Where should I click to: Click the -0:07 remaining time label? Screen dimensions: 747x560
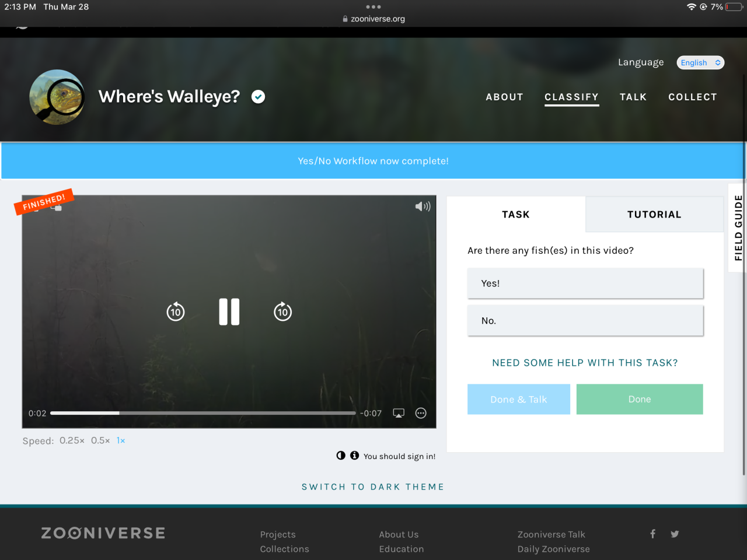tap(371, 413)
